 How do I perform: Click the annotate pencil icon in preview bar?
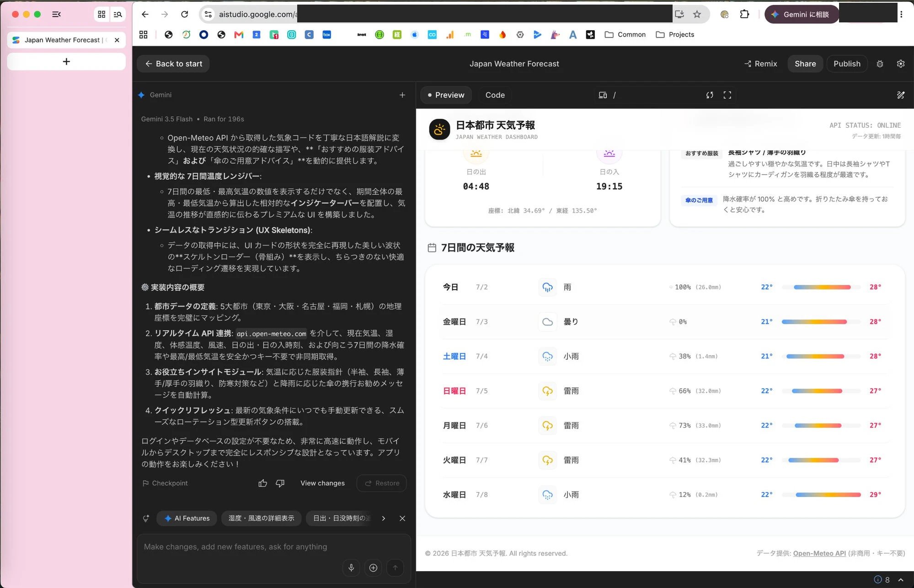(x=900, y=95)
